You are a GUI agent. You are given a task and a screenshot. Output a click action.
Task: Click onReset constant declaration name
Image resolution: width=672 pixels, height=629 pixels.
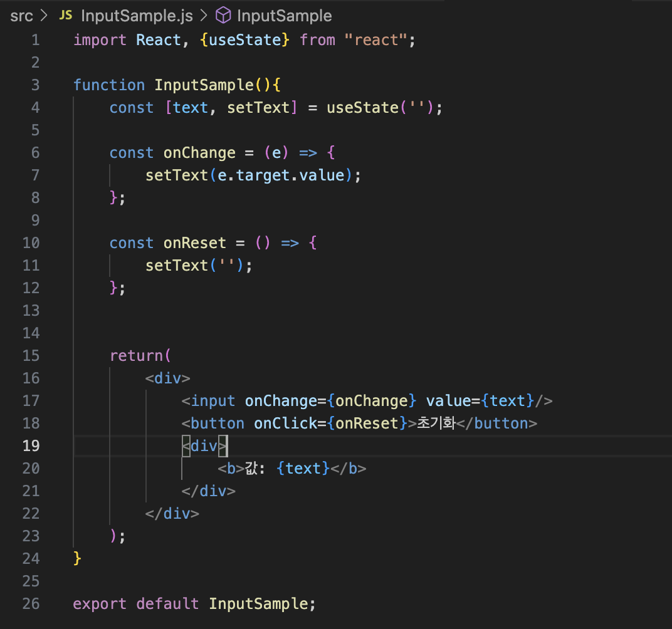(x=195, y=243)
